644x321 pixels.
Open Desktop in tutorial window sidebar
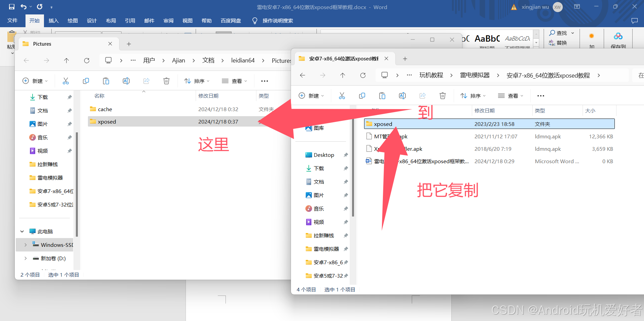click(324, 155)
